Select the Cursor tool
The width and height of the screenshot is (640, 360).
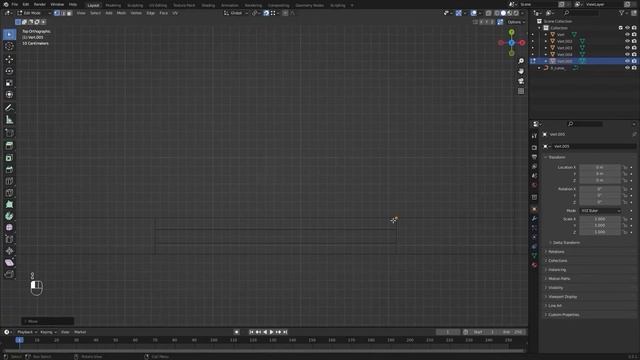pos(9,46)
